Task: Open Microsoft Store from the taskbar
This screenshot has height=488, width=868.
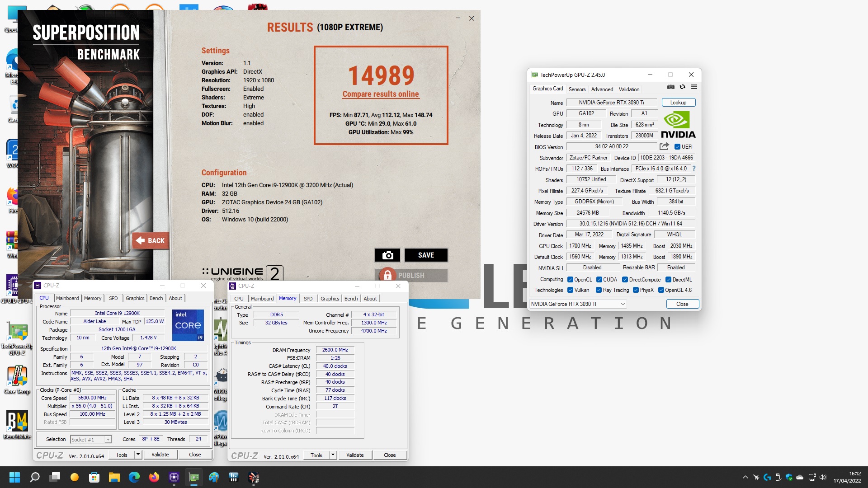Action: point(94,477)
